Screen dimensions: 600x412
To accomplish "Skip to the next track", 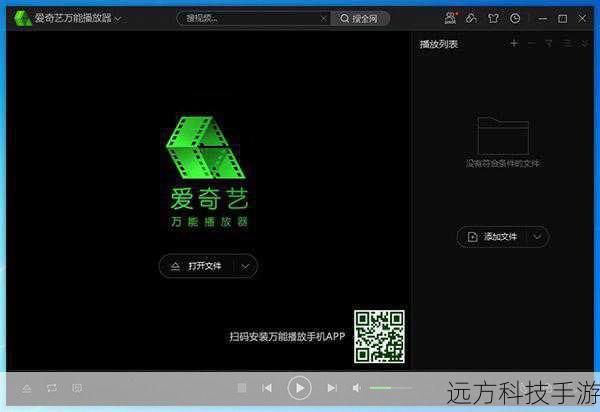I will pos(332,388).
